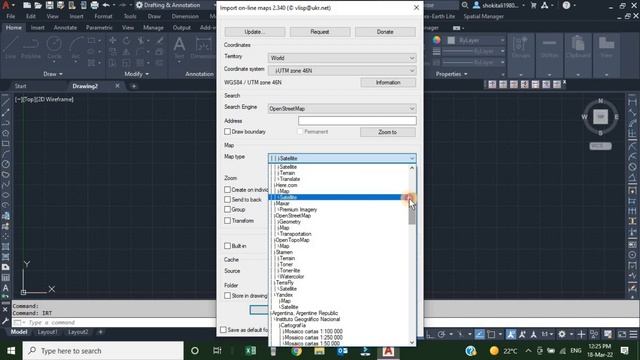Switch to the Parametric ribbon tab
The image size is (640, 360).
coord(99,28)
